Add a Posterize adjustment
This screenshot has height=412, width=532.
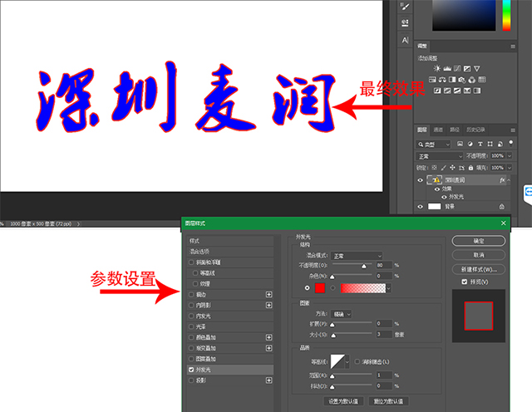[x=447, y=91]
